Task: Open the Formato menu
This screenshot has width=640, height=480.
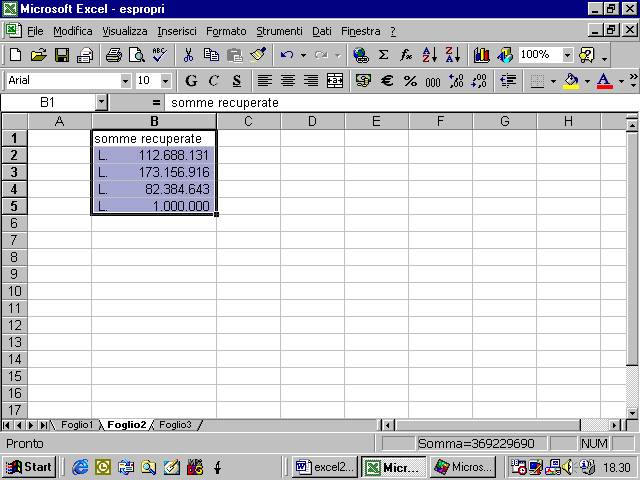Action: (x=226, y=31)
